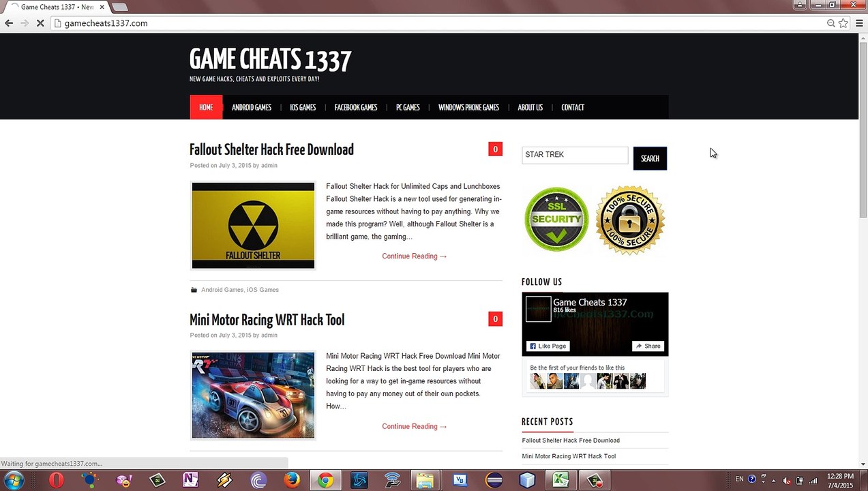The width and height of the screenshot is (868, 491).
Task: Continue Reading the Mini Motor Racing post
Action: [415, 426]
